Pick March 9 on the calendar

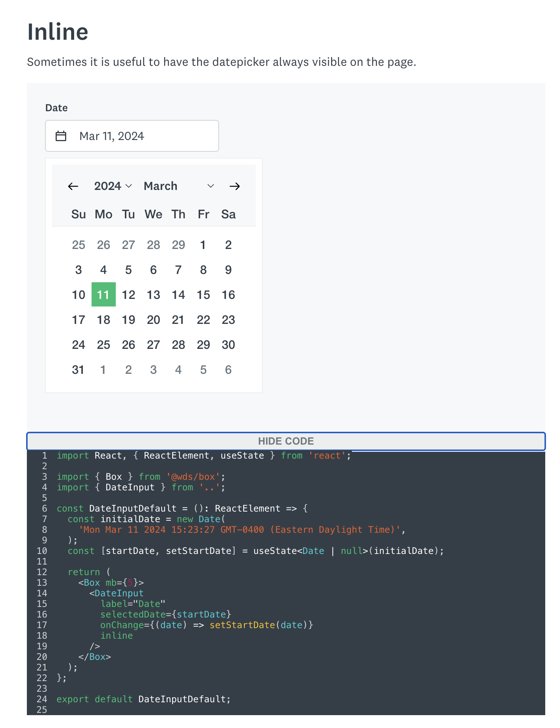coord(228,270)
